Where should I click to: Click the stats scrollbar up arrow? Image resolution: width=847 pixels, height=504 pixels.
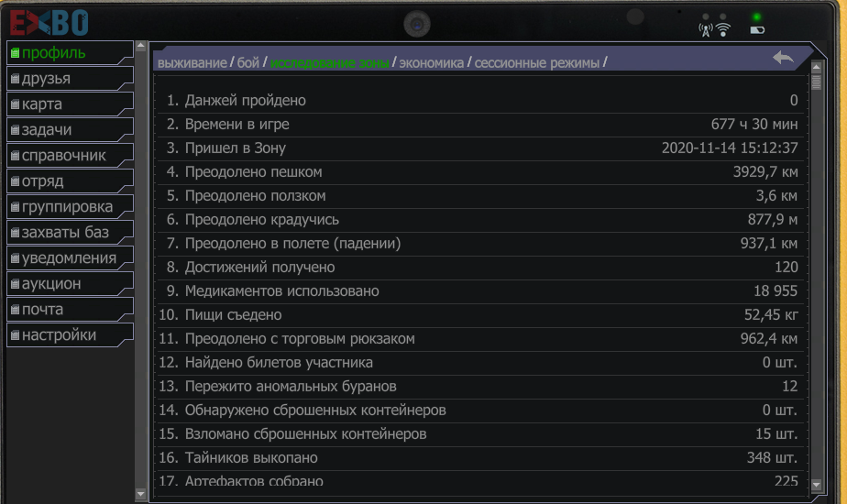point(816,68)
